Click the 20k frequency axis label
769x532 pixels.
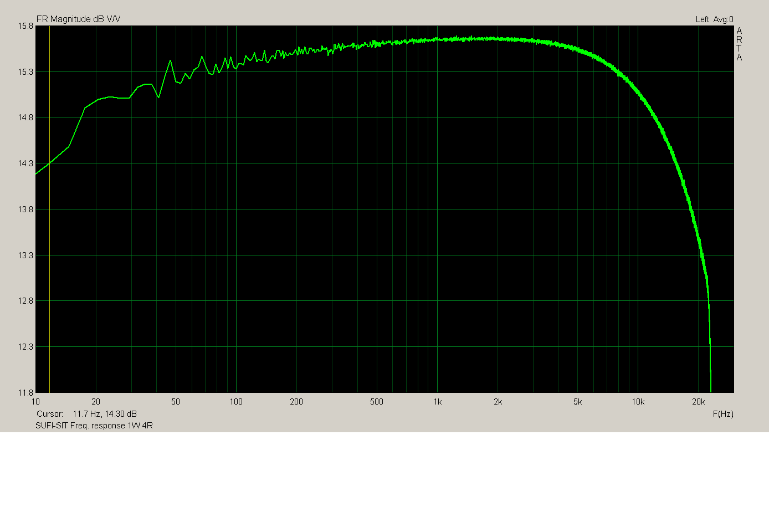click(x=699, y=402)
